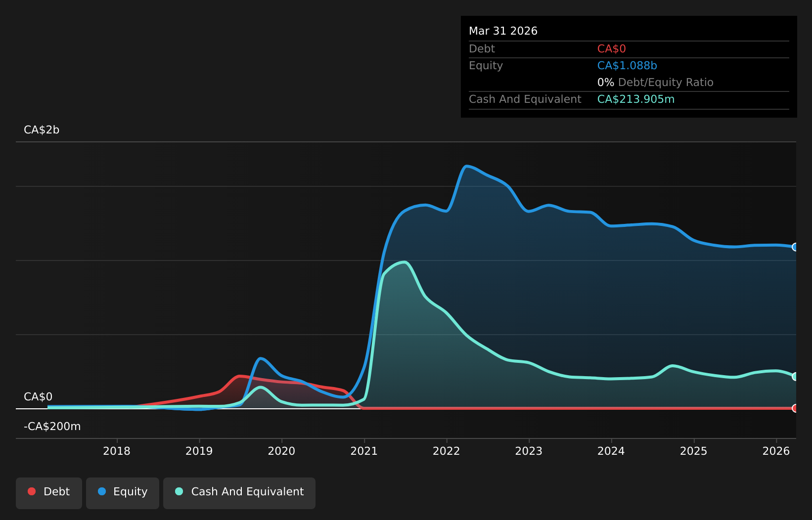
Task: Click the 2019 x-axis label
Action: pos(199,451)
